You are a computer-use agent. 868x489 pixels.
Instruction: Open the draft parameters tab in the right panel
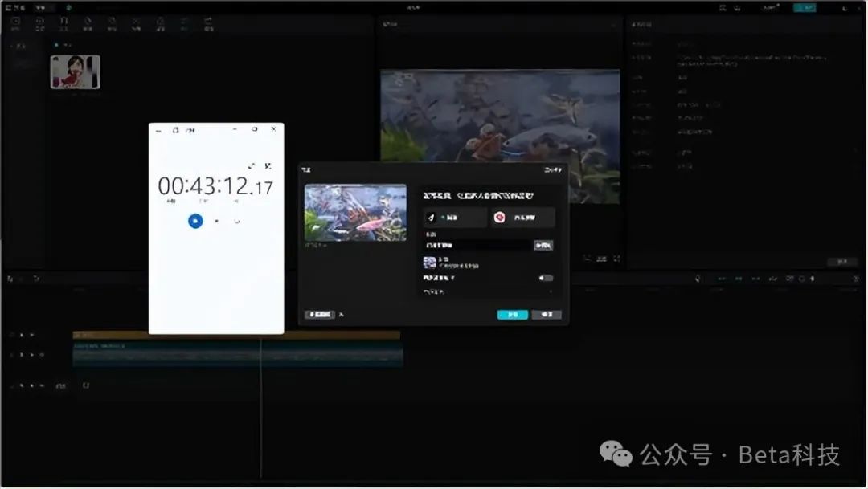click(x=641, y=24)
